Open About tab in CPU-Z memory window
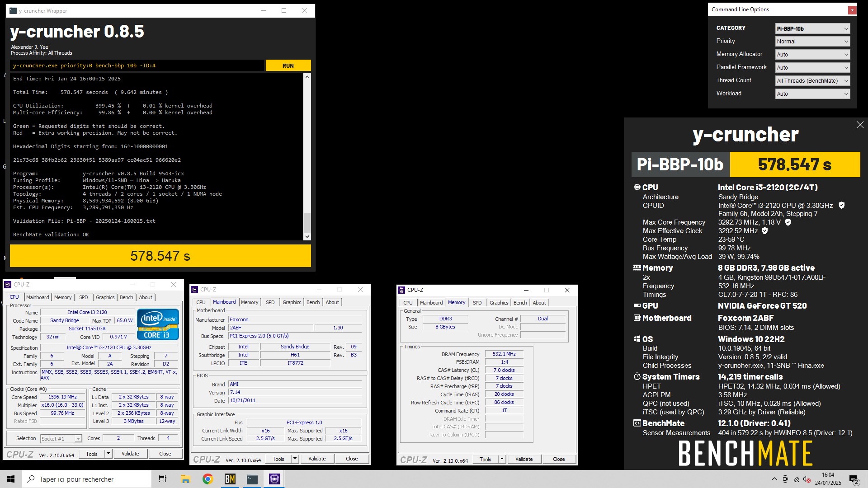Image resolution: width=868 pixels, height=488 pixels. coord(539,303)
